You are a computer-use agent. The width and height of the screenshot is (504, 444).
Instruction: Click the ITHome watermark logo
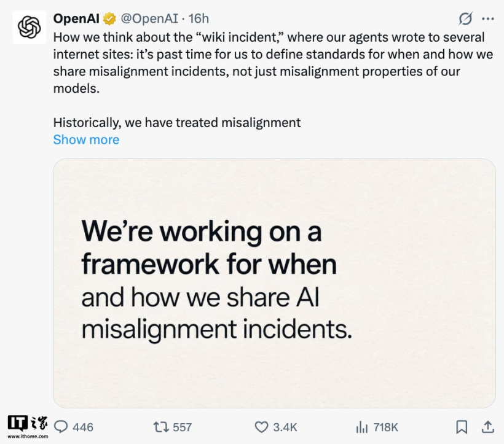[x=28, y=424]
